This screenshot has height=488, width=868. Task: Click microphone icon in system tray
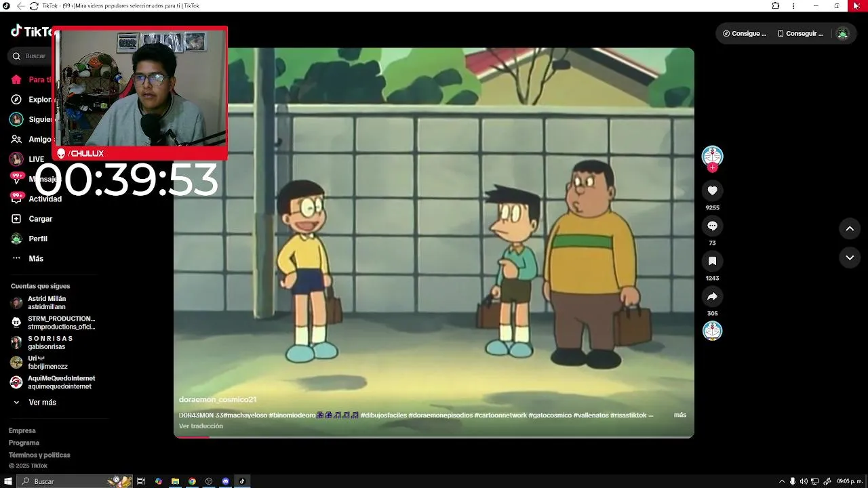tap(793, 481)
